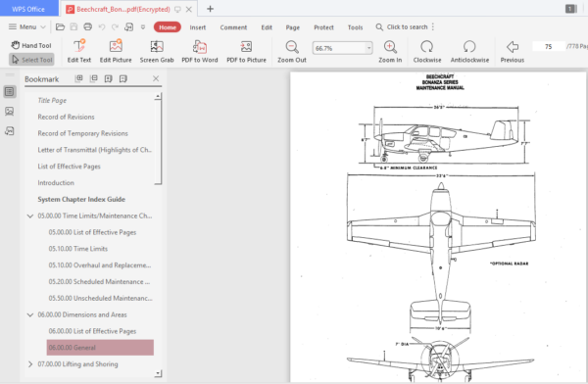The width and height of the screenshot is (588, 384).
Task: Activate the Select Tool
Action: point(31,60)
